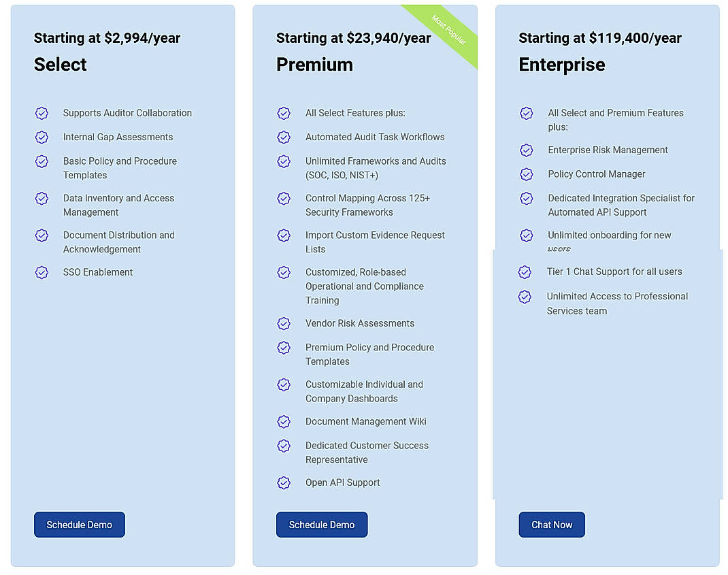Click the checkmark next to Tier 1 Chat Support
This screenshot has width=728, height=575.
coord(525,272)
